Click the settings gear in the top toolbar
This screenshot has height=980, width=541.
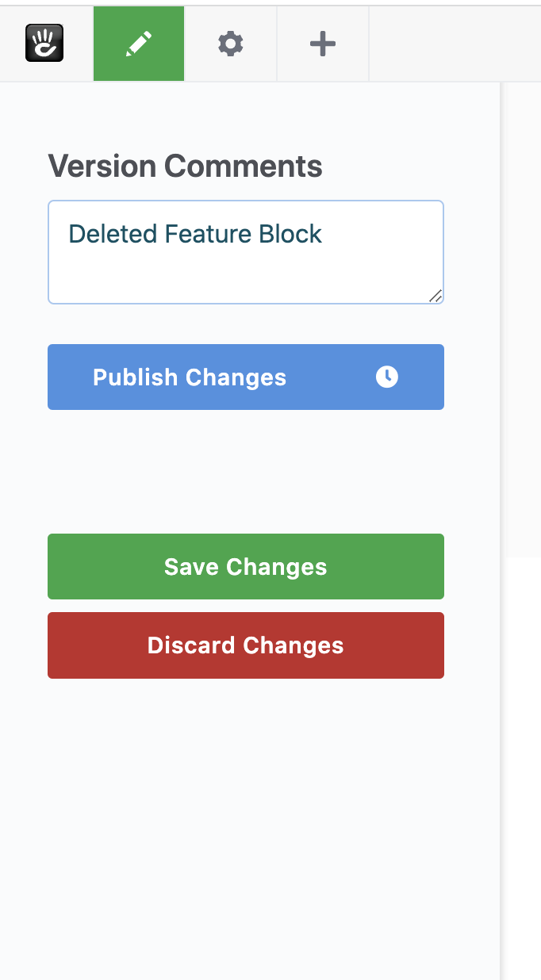point(230,44)
